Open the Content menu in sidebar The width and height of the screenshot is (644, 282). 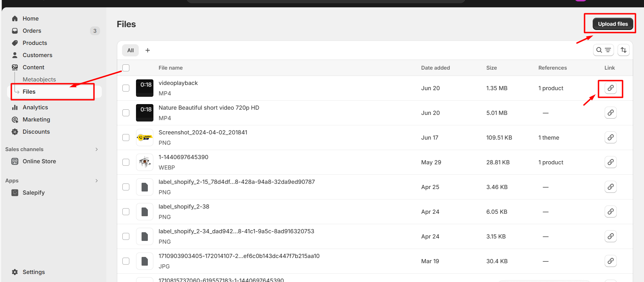click(x=33, y=67)
